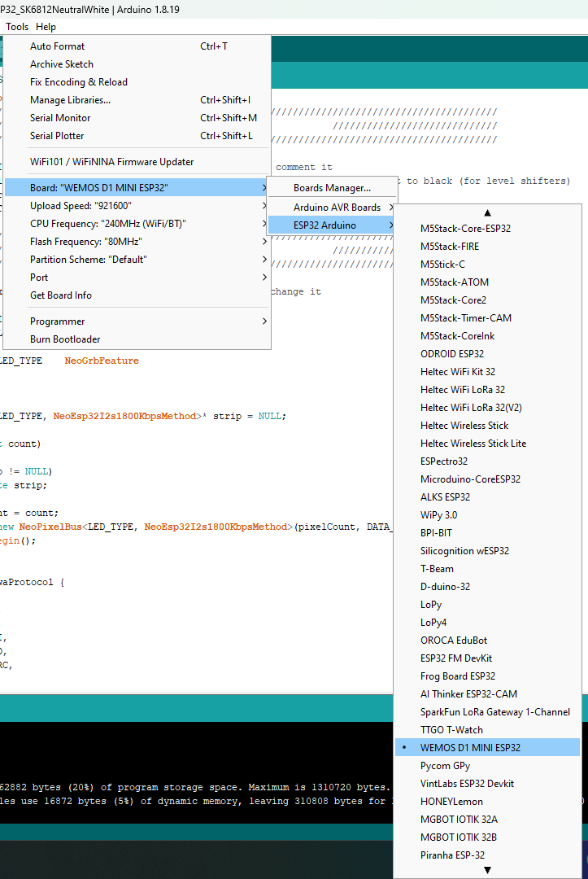Pick the D-duino-32 board
This screenshot has height=879, width=588.
point(487,586)
